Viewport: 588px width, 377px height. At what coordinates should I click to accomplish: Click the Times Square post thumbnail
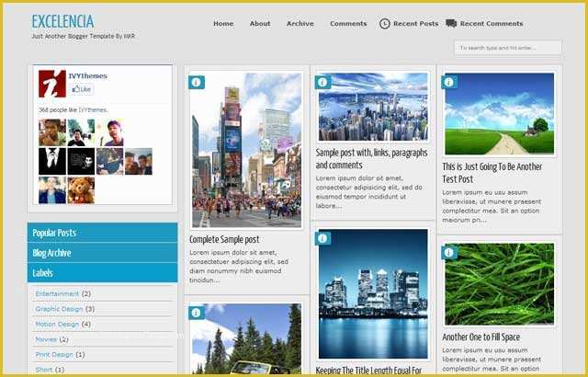point(246,150)
